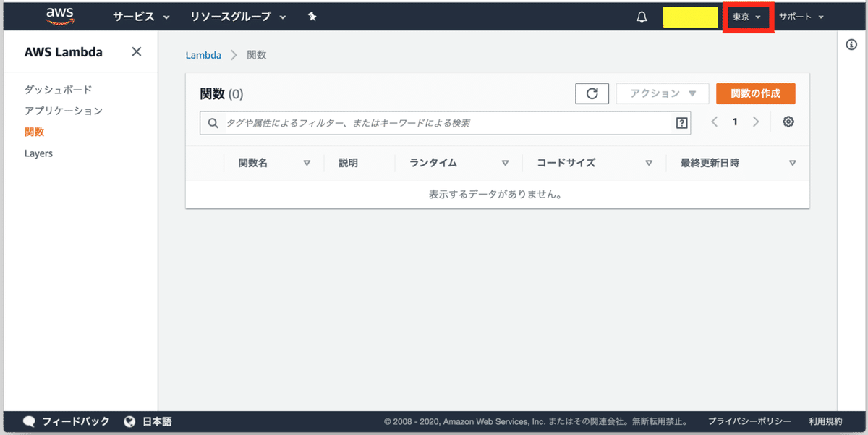868x435 pixels.
Task: Open Layers from the Lambda sidebar
Action: [38, 153]
